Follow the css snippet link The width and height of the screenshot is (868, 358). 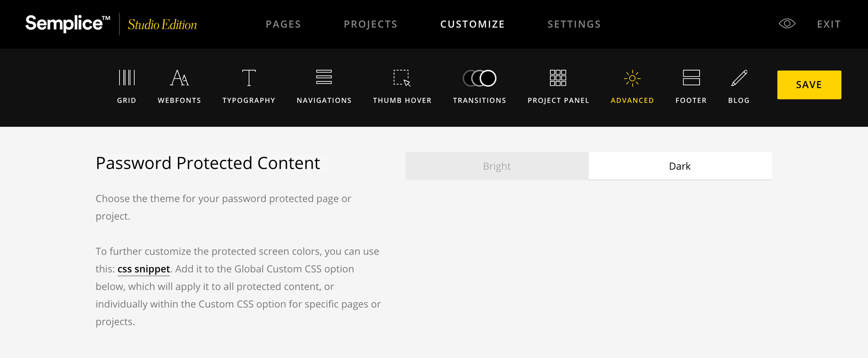[x=144, y=269]
